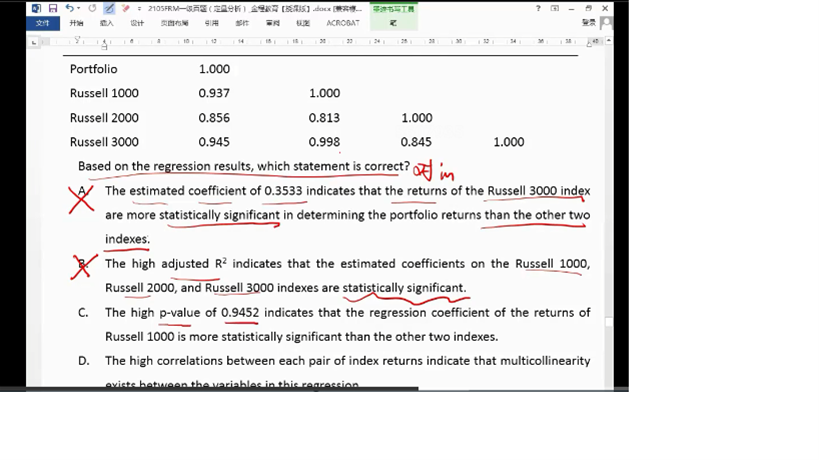Switch to the 视图 (View) ribbon tab

303,23
